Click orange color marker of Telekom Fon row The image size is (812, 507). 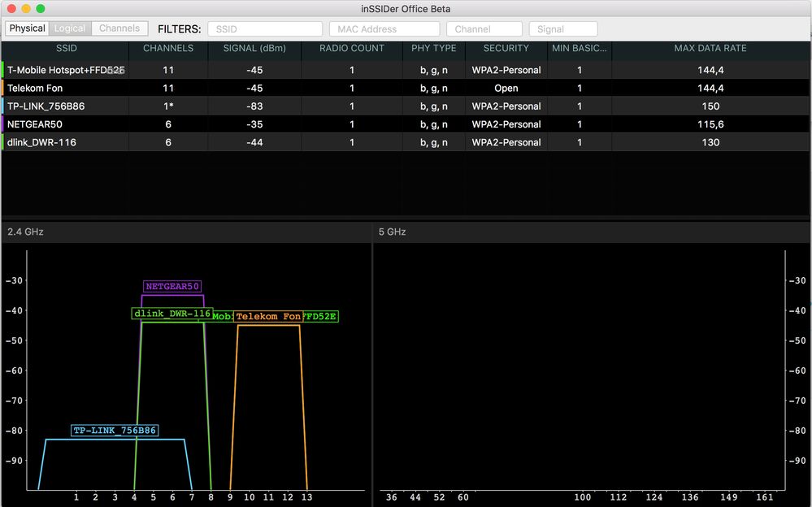[2, 88]
